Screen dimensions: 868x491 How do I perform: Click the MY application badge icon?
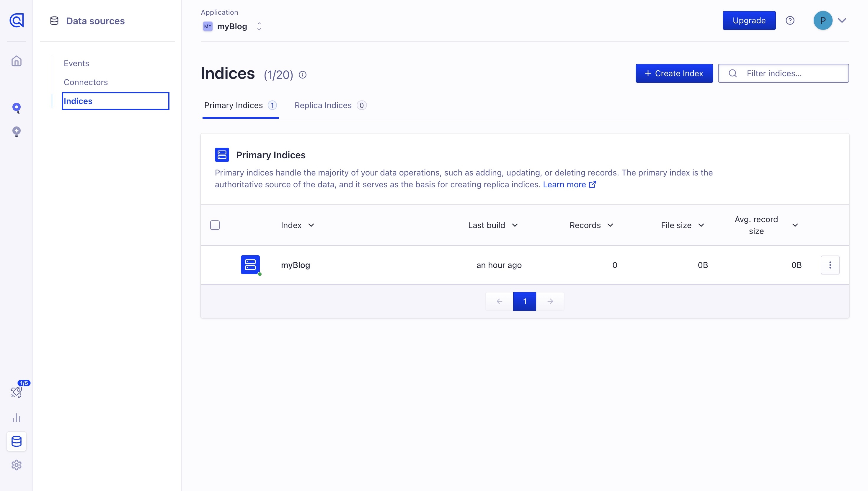tap(208, 26)
